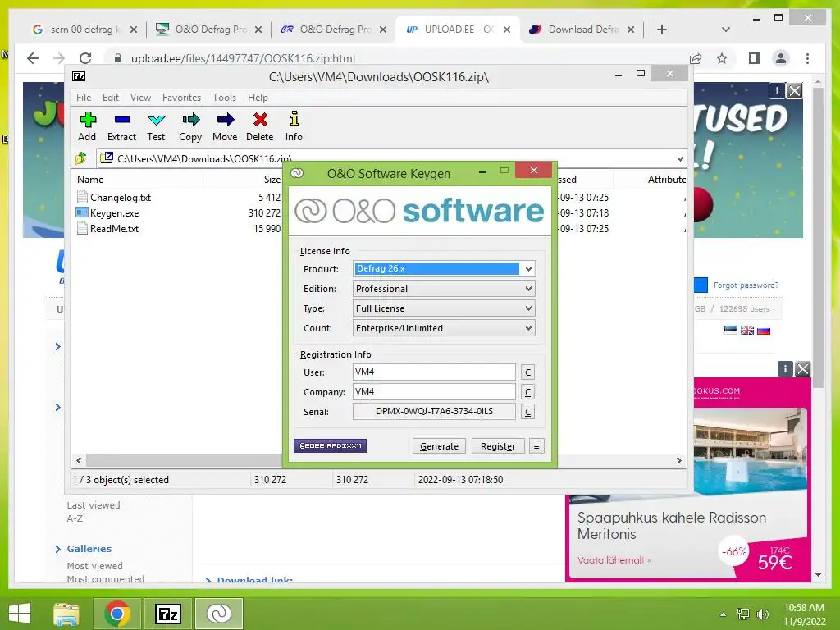Copy the Company field with its C button
Viewport: 840px width, 630px height.
tap(527, 392)
